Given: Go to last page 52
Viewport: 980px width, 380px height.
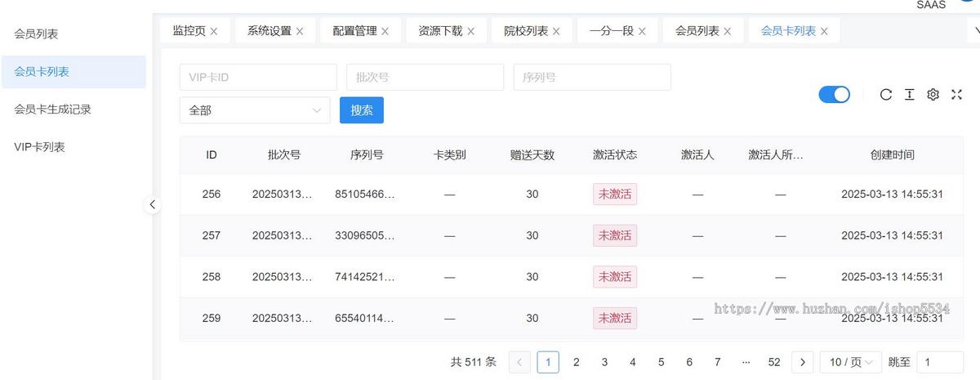Looking at the screenshot, I should tap(774, 362).
